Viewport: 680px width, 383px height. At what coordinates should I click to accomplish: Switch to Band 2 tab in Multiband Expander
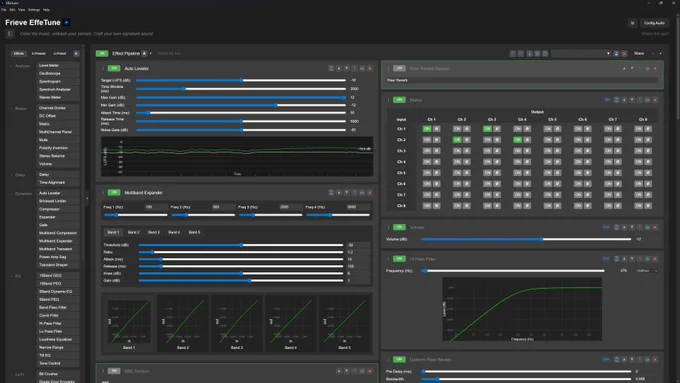pos(134,232)
